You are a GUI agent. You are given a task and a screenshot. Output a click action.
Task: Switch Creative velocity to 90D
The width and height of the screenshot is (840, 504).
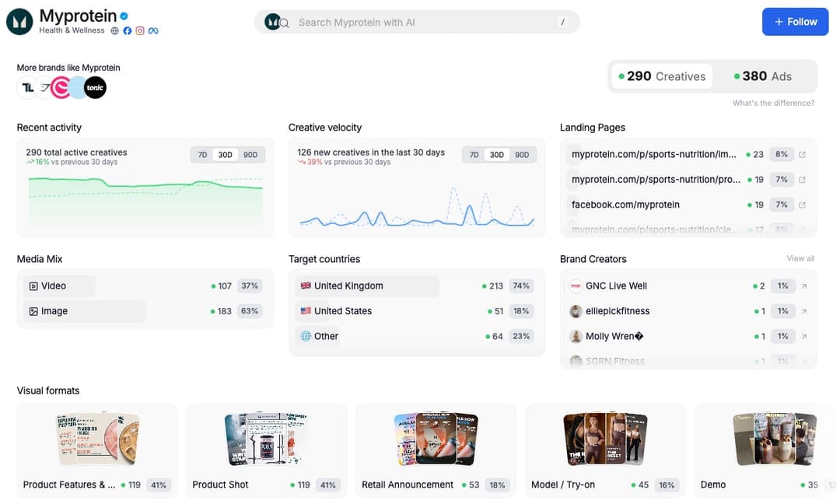pos(522,155)
